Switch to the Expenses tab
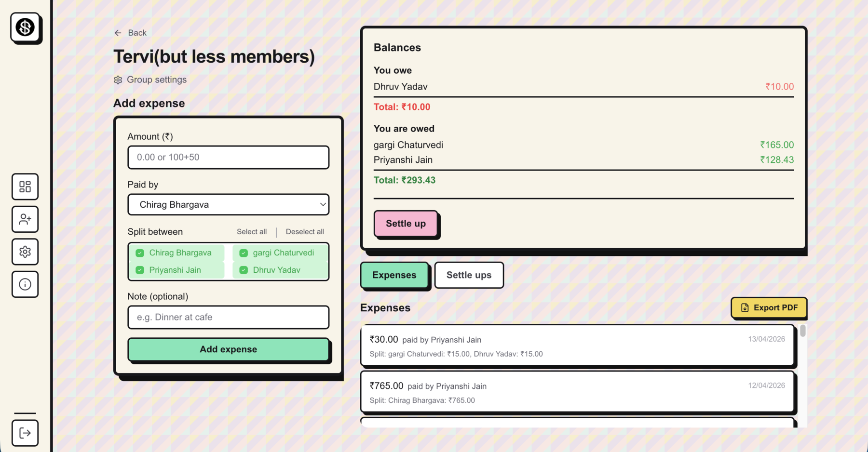Image resolution: width=868 pixels, height=452 pixels. tap(394, 275)
